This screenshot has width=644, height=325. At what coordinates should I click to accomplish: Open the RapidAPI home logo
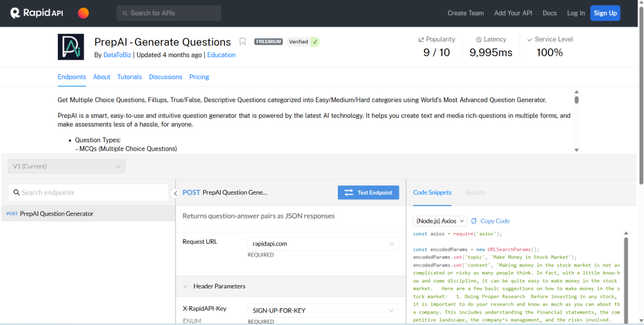[36, 13]
